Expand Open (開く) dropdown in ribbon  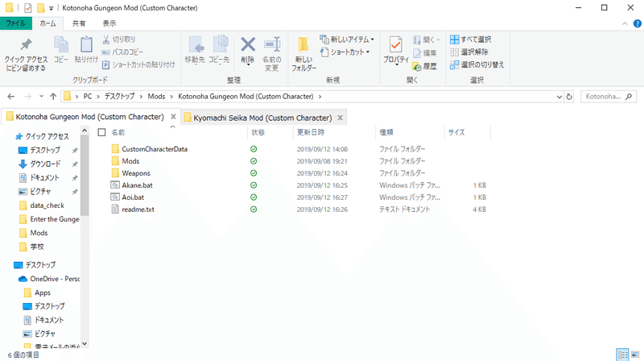pos(427,39)
